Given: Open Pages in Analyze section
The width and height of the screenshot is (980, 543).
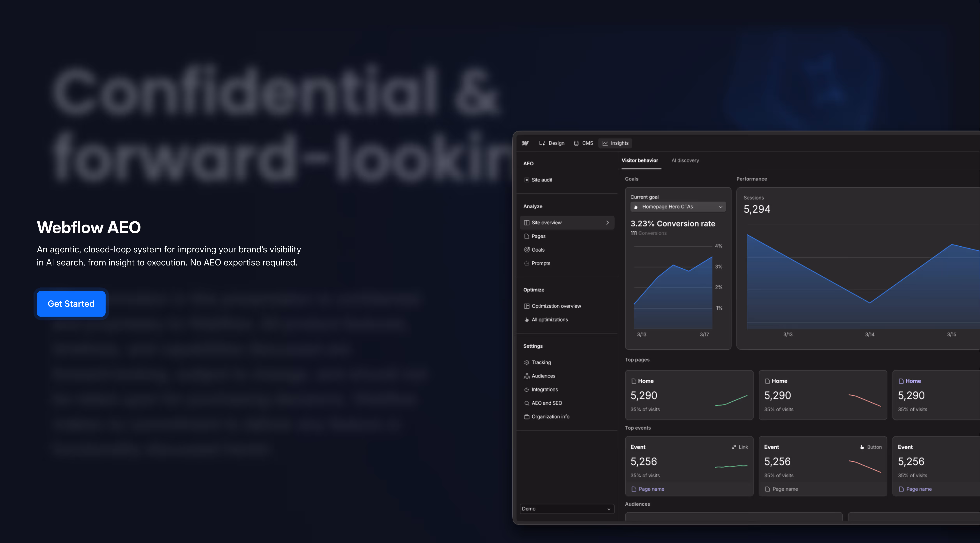Looking at the screenshot, I should point(538,236).
